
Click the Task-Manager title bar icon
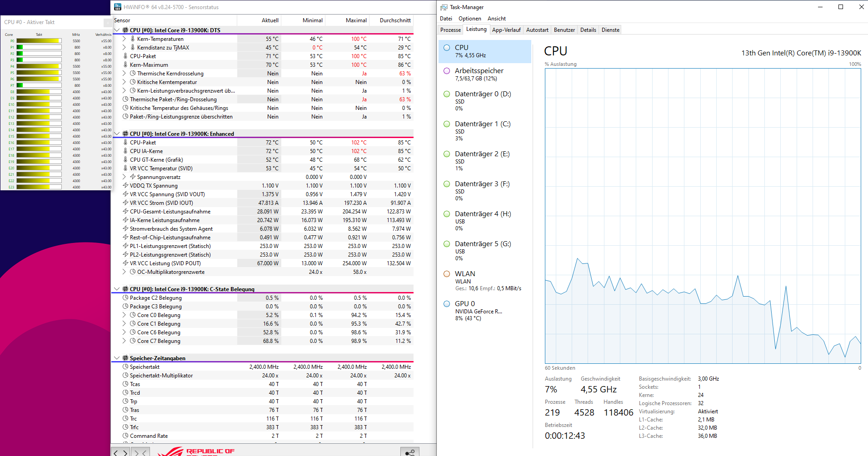coord(444,7)
